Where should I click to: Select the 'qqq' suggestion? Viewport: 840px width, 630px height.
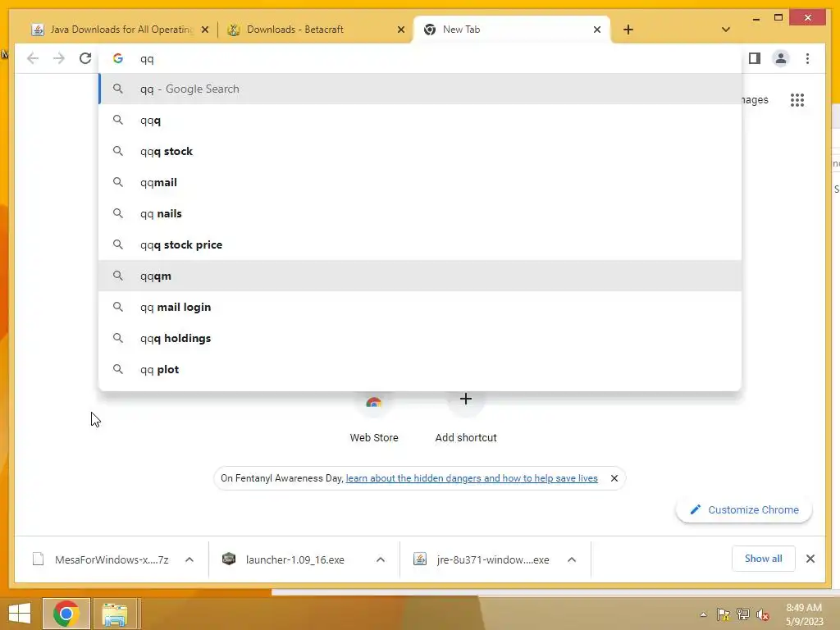(x=420, y=120)
